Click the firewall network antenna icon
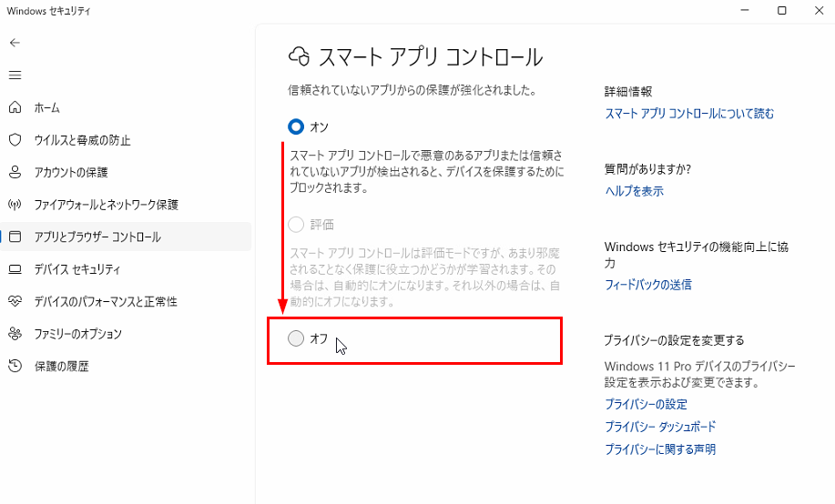The image size is (835, 504). coord(15,205)
